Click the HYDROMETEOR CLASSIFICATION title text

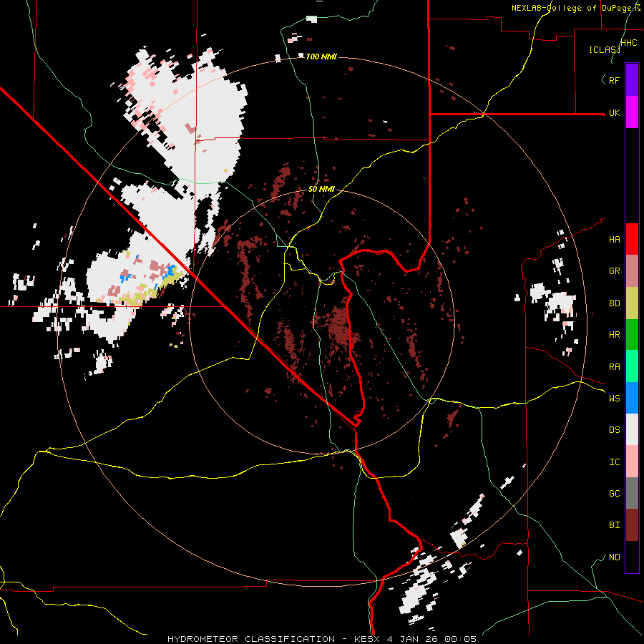click(251, 639)
